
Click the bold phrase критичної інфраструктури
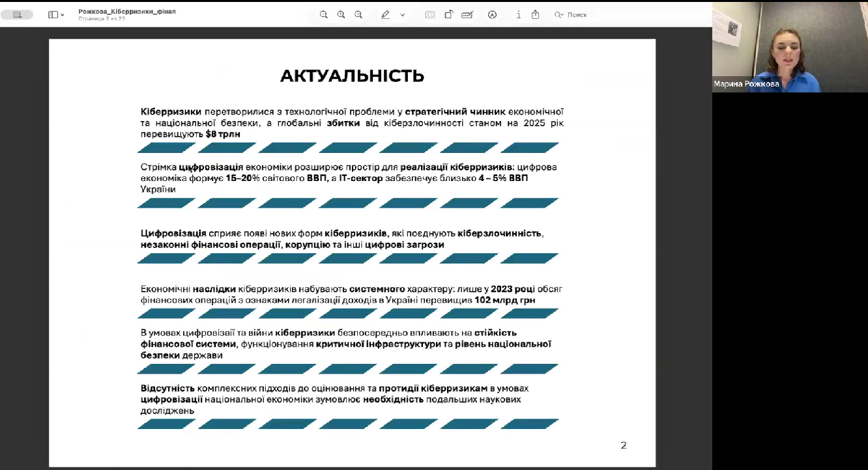(x=379, y=344)
